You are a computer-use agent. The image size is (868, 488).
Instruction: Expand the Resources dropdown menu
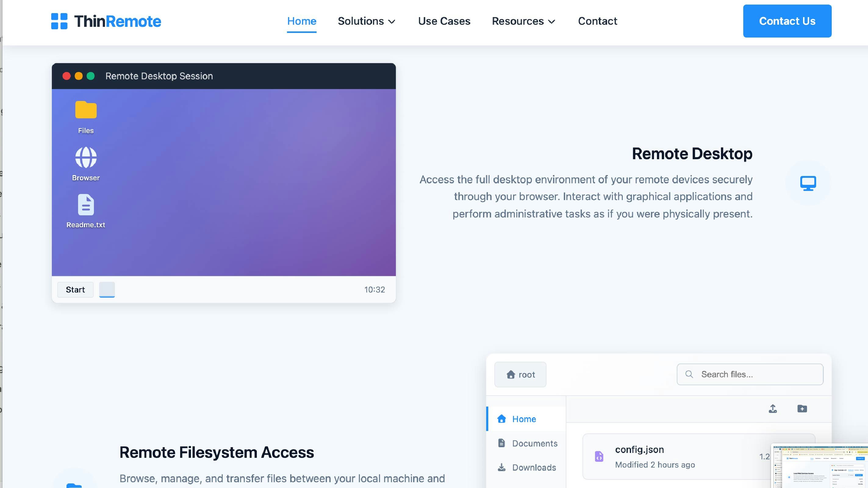point(524,21)
